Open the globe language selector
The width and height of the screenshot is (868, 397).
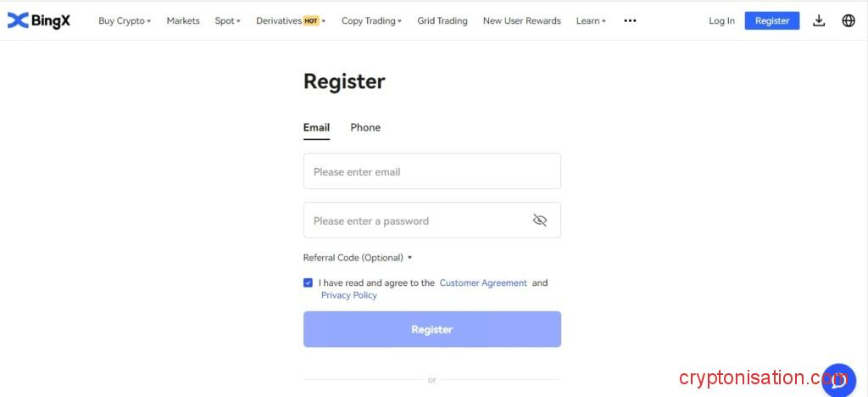849,20
